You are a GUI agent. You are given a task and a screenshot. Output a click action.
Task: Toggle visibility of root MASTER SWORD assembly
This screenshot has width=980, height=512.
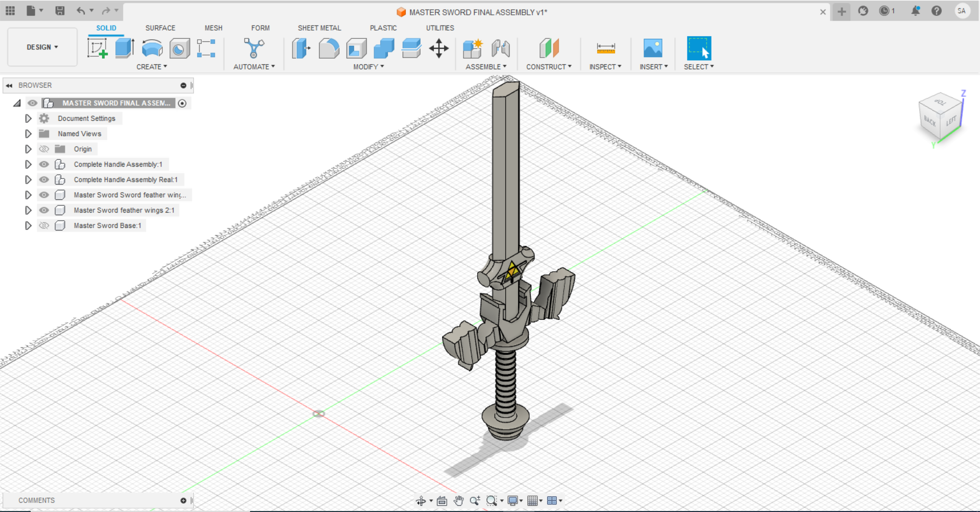[x=33, y=103]
